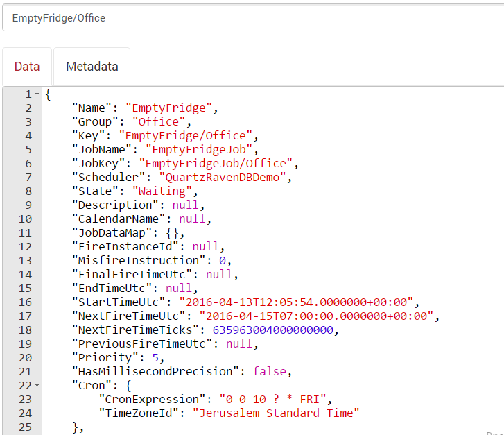504x435 pixels.
Task: Collapse the root object on line 1
Action: pyautogui.click(x=37, y=94)
